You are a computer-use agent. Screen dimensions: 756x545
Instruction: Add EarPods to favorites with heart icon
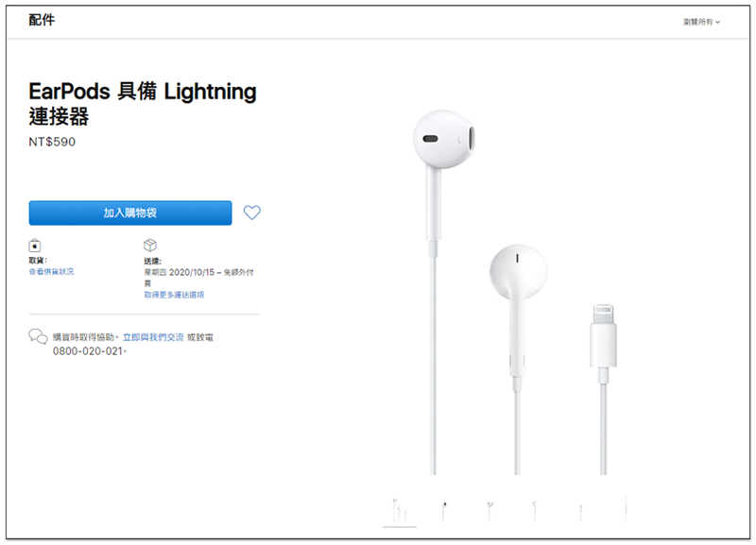click(251, 213)
